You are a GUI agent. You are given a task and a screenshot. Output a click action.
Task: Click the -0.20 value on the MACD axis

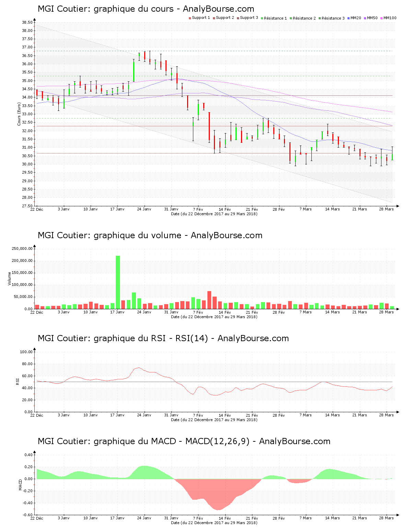pyautogui.click(x=27, y=491)
